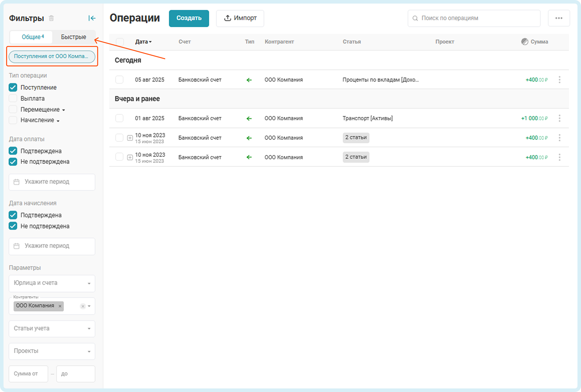
Task: Uncheck the Поступление operation type
Action: (13, 87)
